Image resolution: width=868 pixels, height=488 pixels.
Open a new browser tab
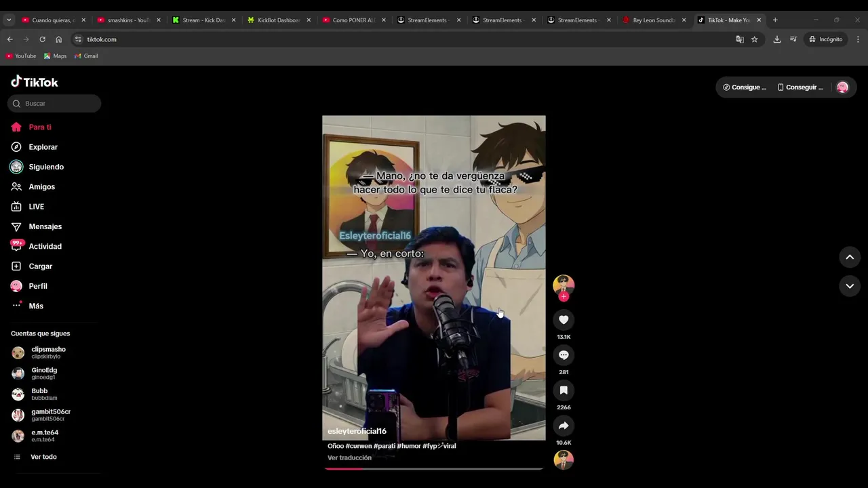775,20
